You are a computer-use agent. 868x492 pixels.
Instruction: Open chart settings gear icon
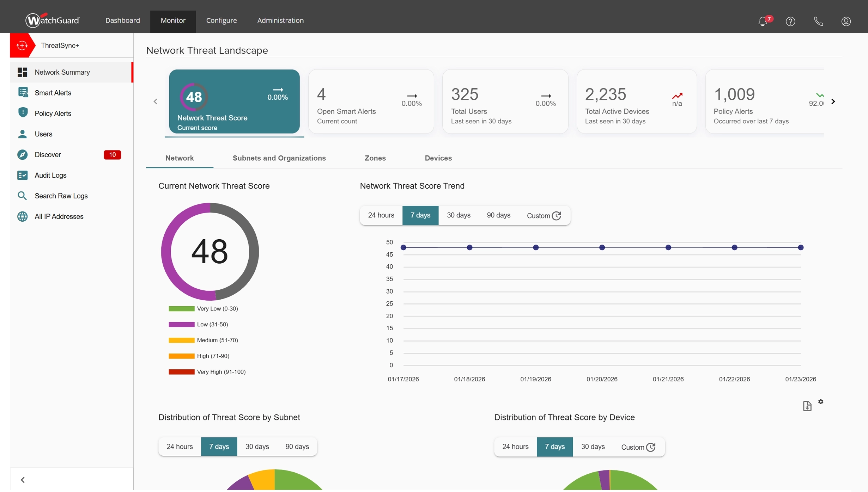pyautogui.click(x=821, y=402)
